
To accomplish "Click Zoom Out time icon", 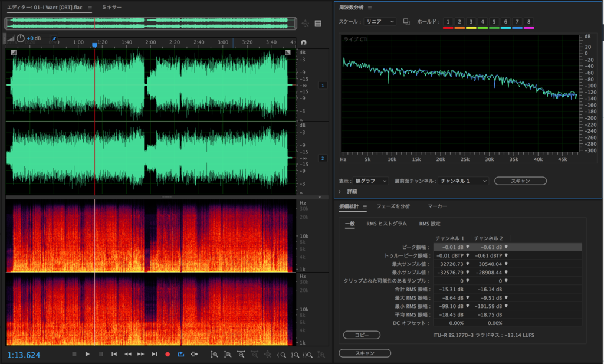I will (x=255, y=355).
